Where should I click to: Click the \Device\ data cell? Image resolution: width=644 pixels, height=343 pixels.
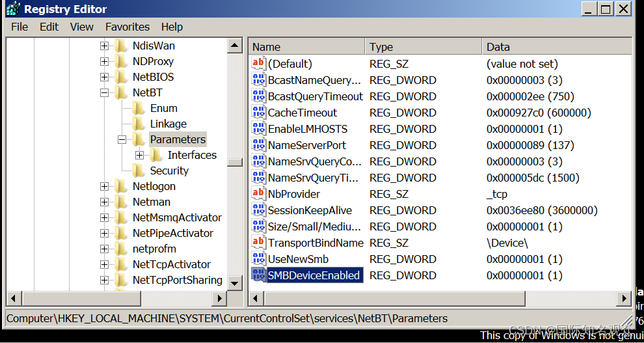pyautogui.click(x=507, y=243)
